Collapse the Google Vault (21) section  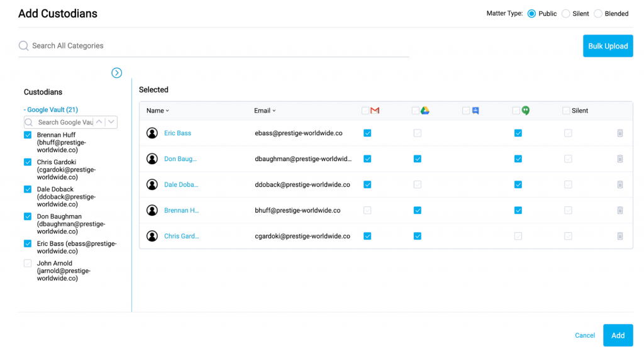pos(50,109)
